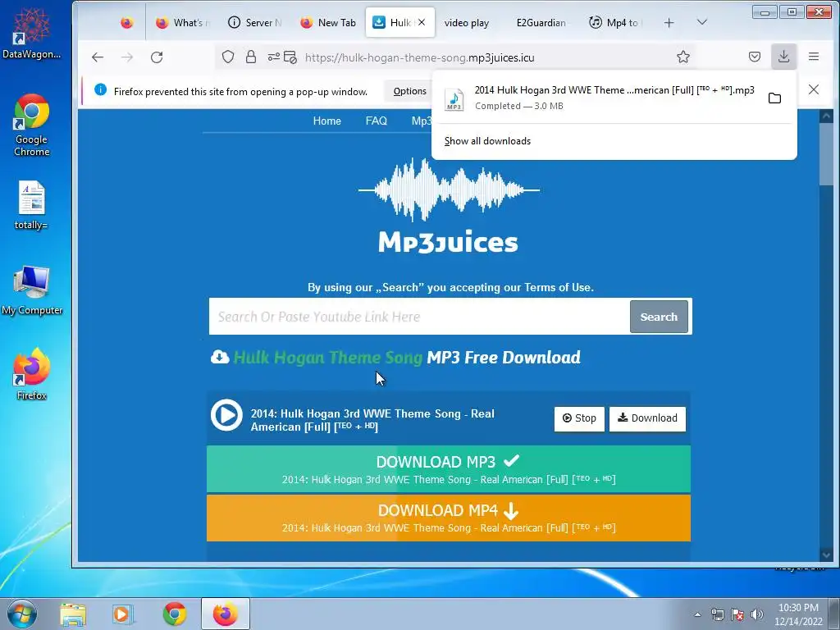Stop the song preview

[x=579, y=418]
